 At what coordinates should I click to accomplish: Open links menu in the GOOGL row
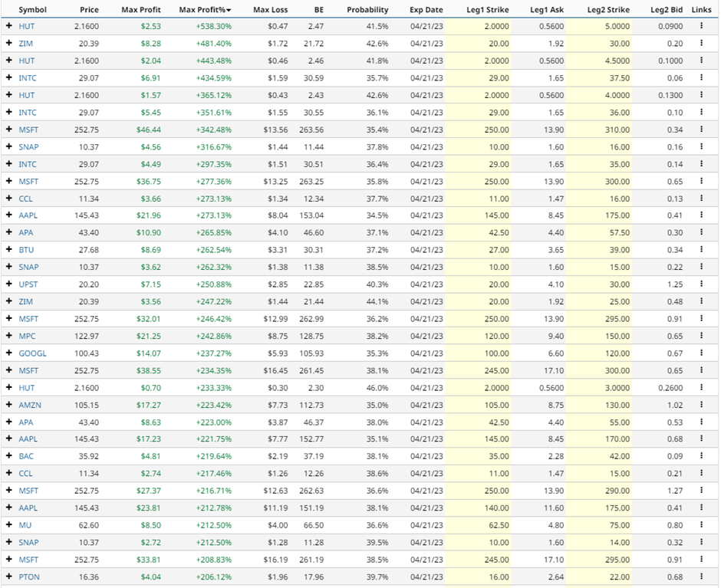(x=701, y=353)
